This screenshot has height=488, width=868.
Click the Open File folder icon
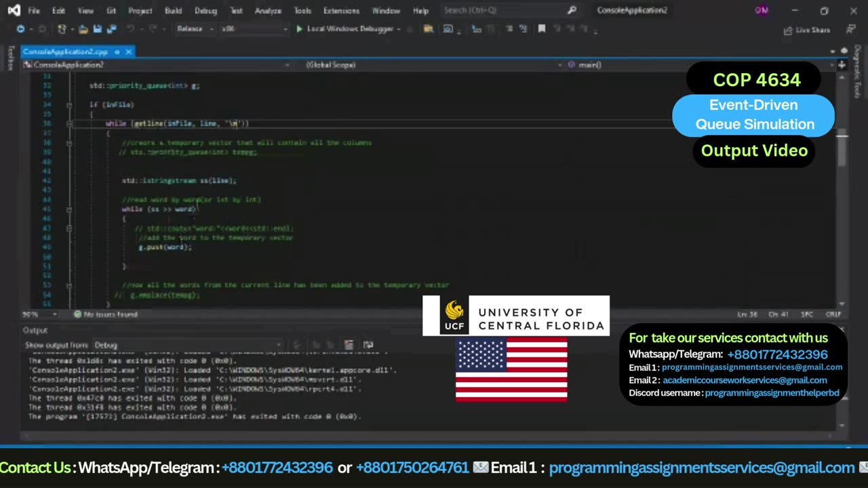(x=83, y=29)
